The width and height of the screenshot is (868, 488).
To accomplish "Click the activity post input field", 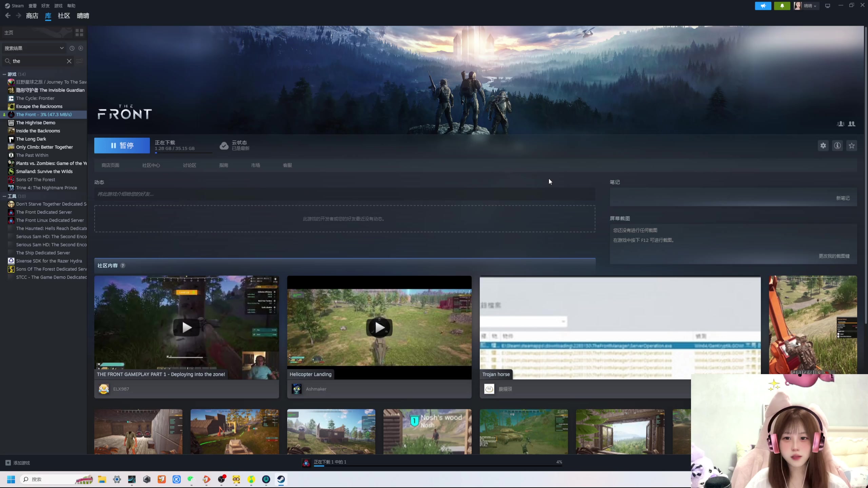I will [x=344, y=194].
